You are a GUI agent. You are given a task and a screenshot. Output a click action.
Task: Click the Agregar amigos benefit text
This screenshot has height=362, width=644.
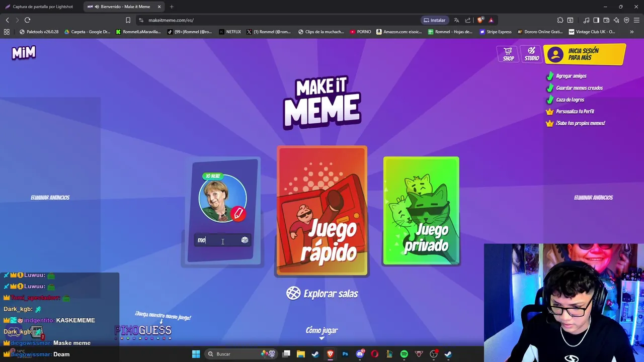(x=571, y=76)
